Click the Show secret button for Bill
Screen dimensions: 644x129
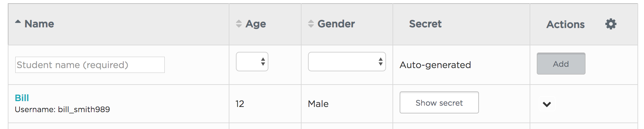[439, 103]
